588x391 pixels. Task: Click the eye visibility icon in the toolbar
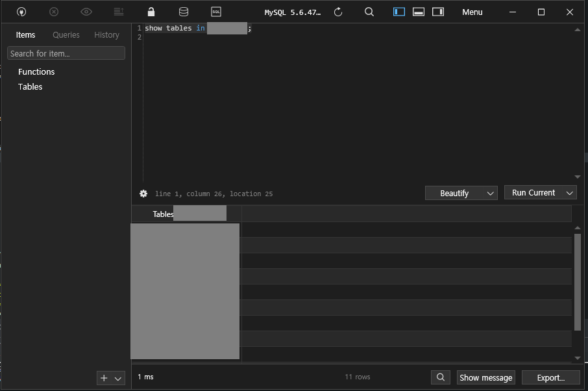[x=86, y=12]
